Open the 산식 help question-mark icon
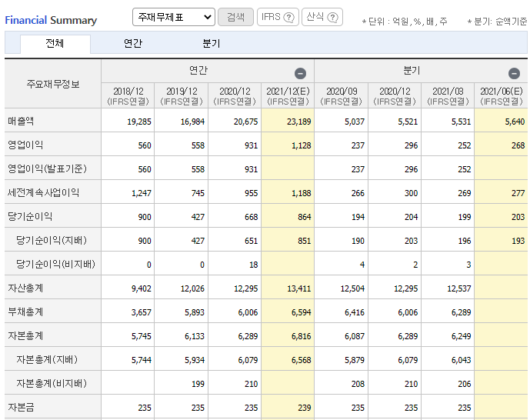 [333, 17]
